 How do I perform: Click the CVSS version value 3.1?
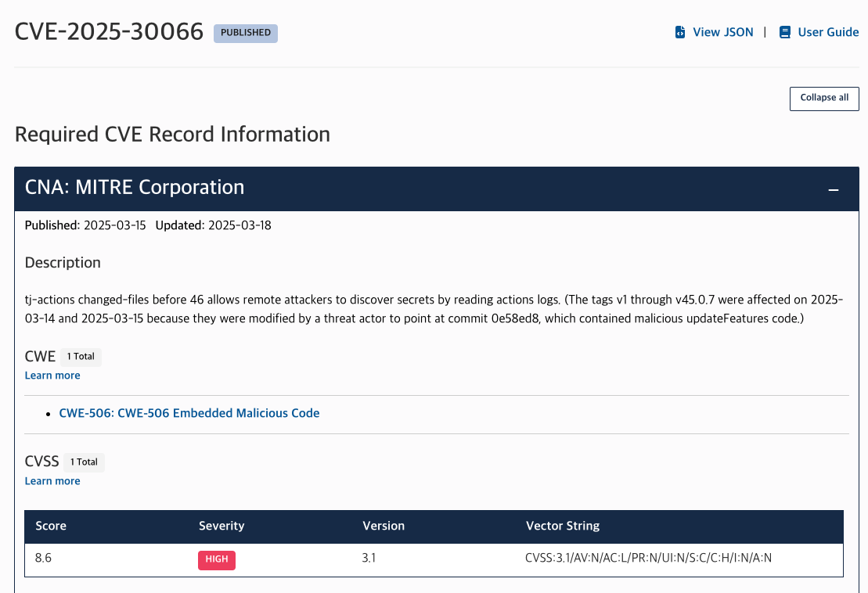point(369,558)
